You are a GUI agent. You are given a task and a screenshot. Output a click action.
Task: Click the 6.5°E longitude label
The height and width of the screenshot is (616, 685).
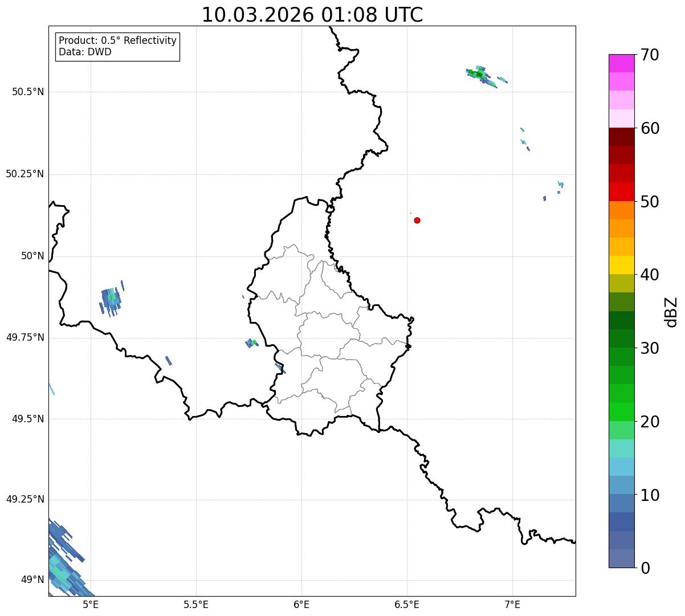[407, 604]
